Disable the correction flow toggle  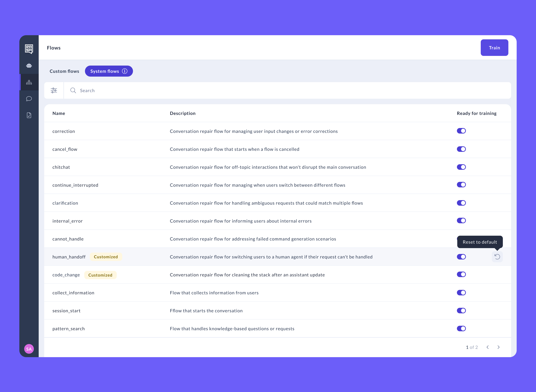(461, 131)
